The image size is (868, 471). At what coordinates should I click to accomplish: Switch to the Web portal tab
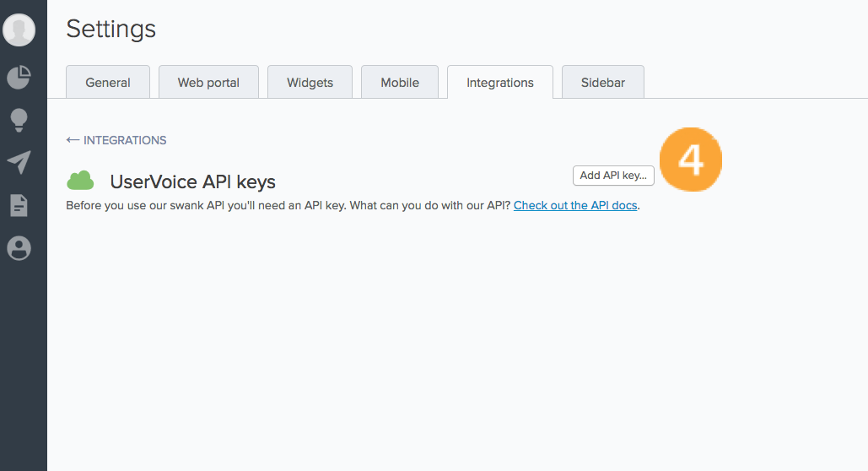pos(208,82)
